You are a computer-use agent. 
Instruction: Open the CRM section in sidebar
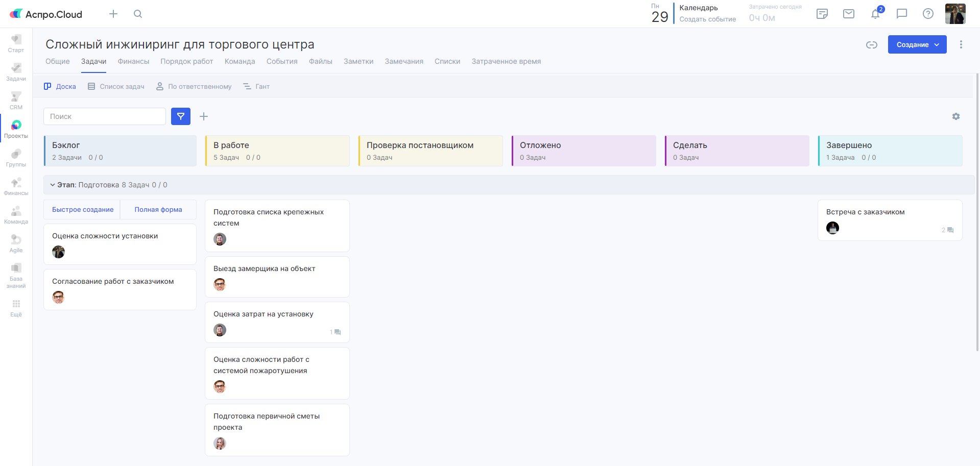point(16,101)
